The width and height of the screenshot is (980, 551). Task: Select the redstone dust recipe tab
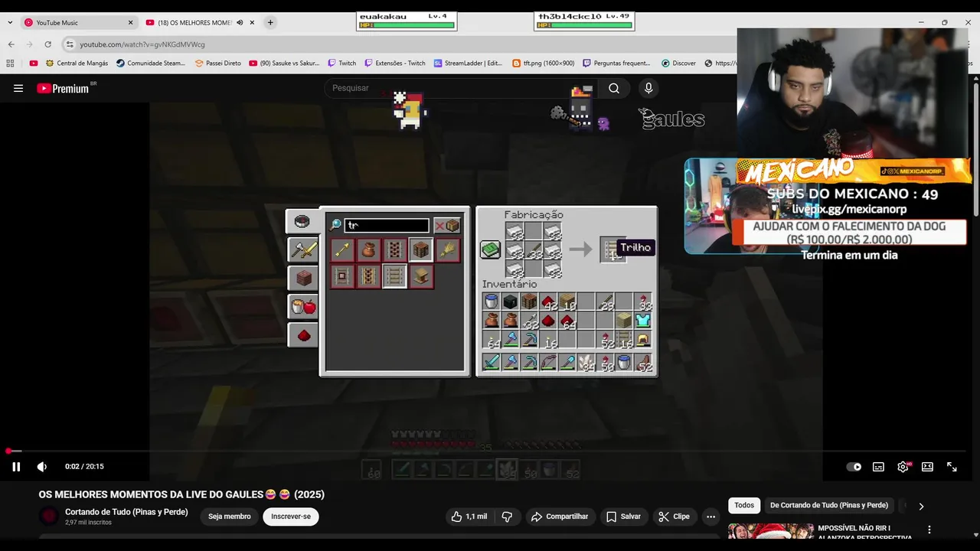[x=303, y=334]
